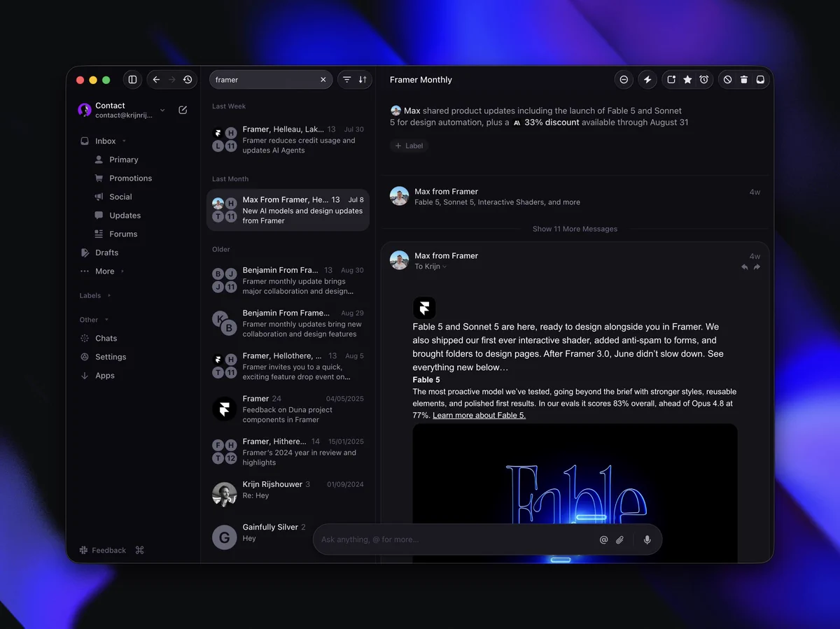Expand the collapsed Max from Framer message

(x=575, y=197)
